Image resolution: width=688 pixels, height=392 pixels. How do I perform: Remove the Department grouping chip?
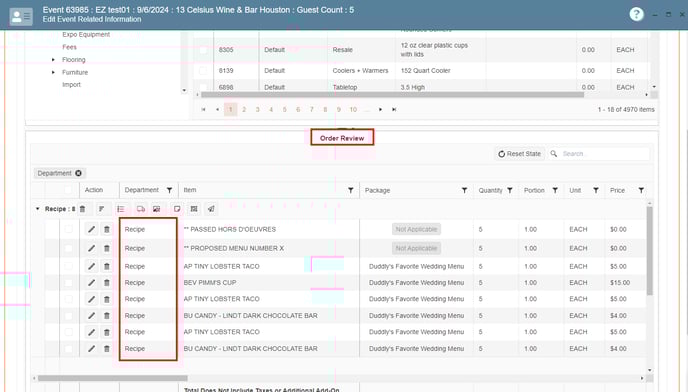79,173
